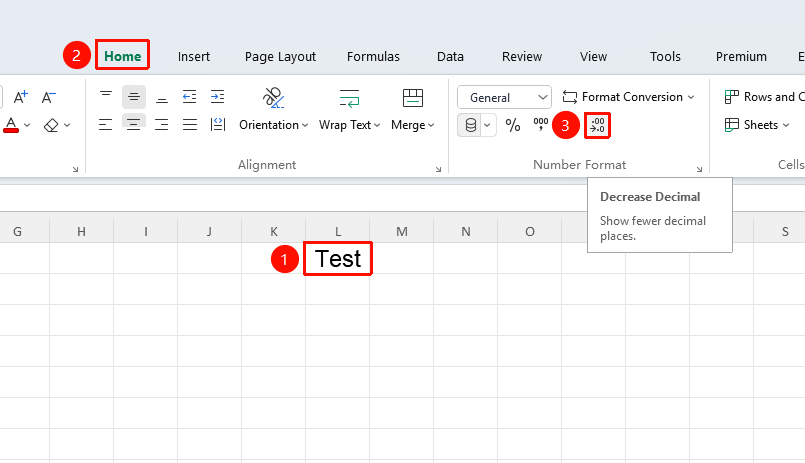
Task: Align text to top
Action: pos(106,97)
